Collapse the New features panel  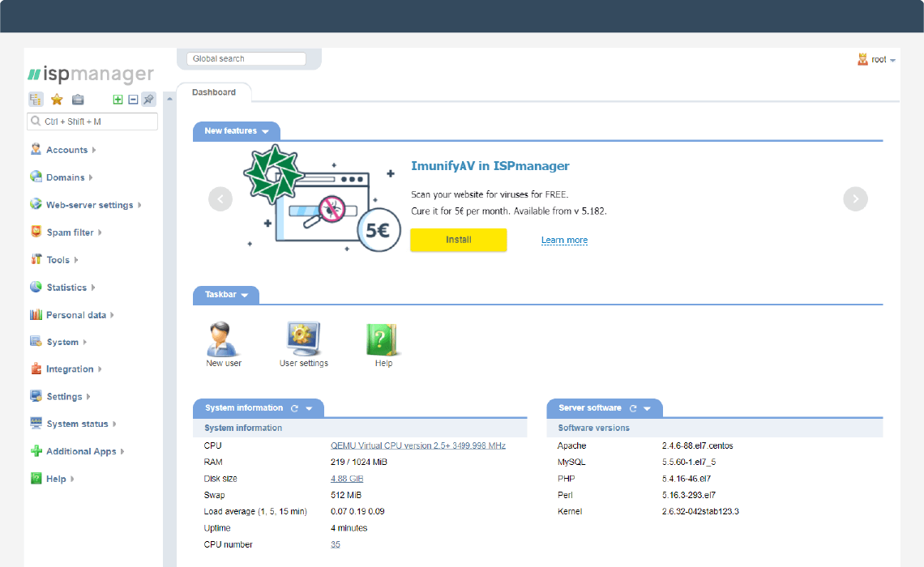click(266, 131)
